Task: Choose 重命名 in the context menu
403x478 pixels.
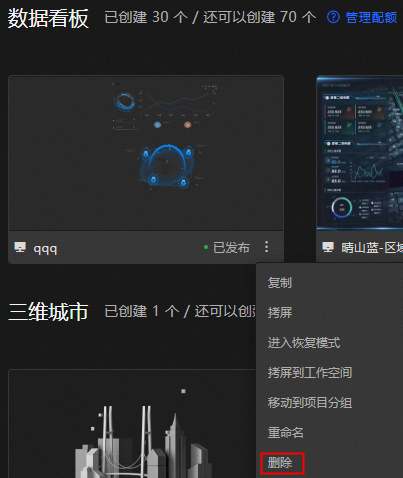Action: pyautogui.click(x=286, y=433)
